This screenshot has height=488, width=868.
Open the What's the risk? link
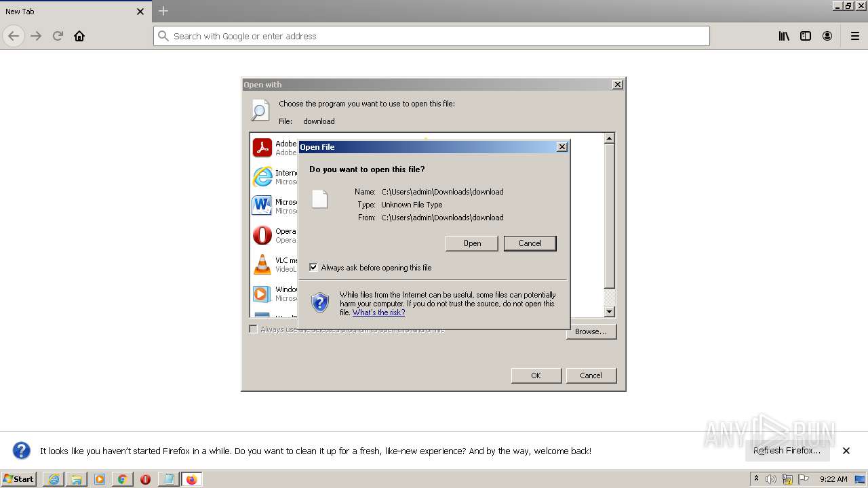click(378, 312)
